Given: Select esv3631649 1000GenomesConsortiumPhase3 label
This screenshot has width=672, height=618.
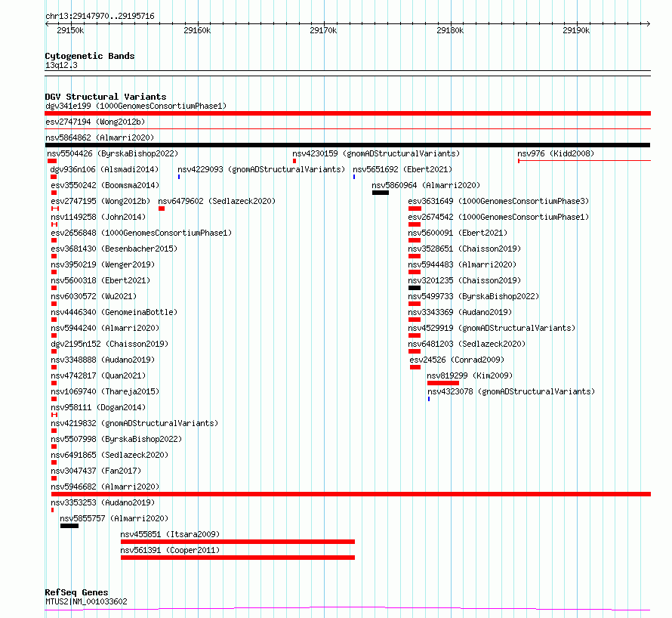Looking at the screenshot, I should [x=498, y=201].
